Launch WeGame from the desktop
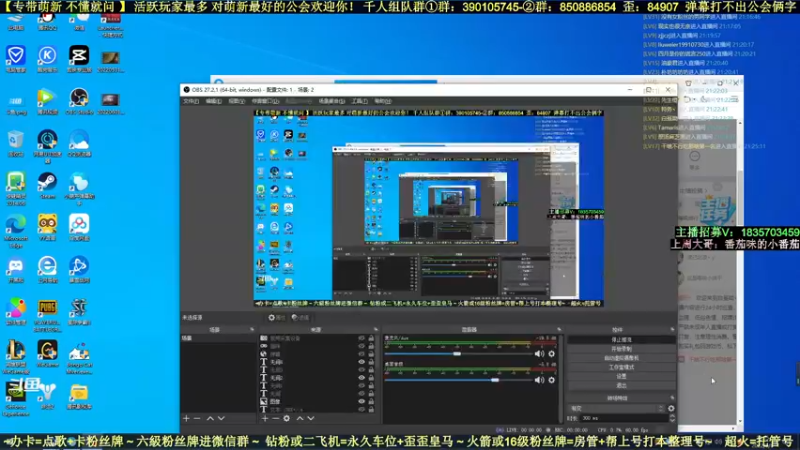The height and width of the screenshot is (450, 800). [47, 354]
